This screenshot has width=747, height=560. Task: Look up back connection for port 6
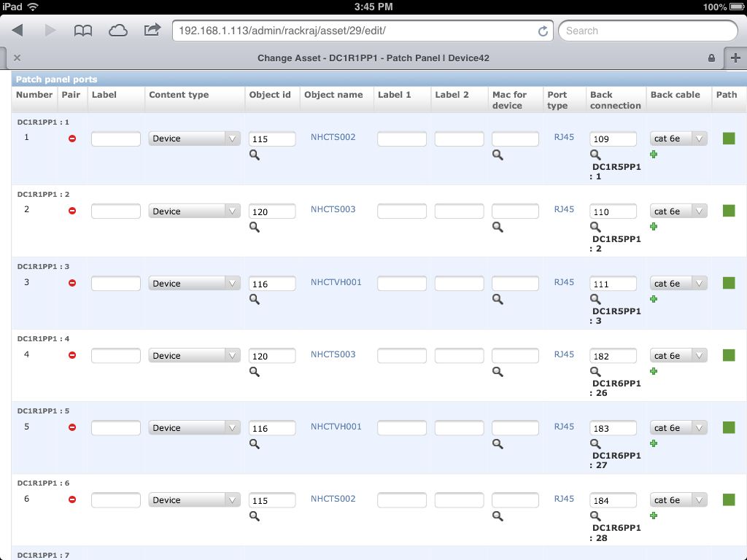coord(595,516)
